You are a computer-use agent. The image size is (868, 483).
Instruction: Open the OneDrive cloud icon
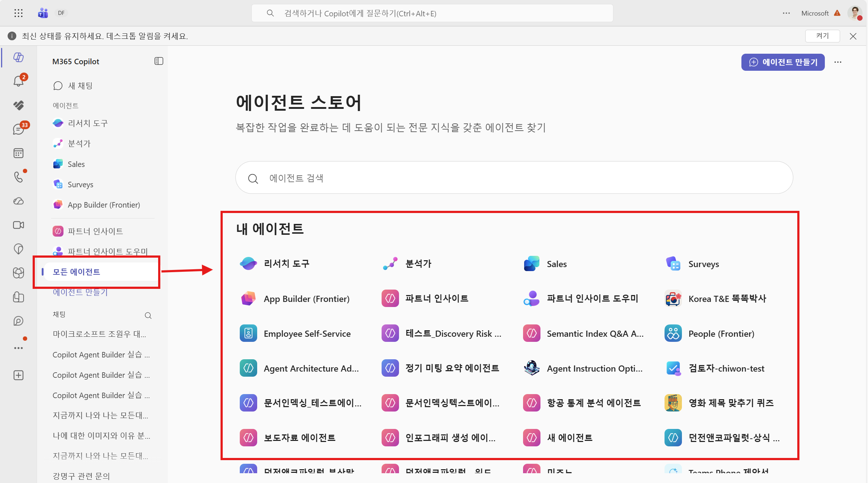18,201
